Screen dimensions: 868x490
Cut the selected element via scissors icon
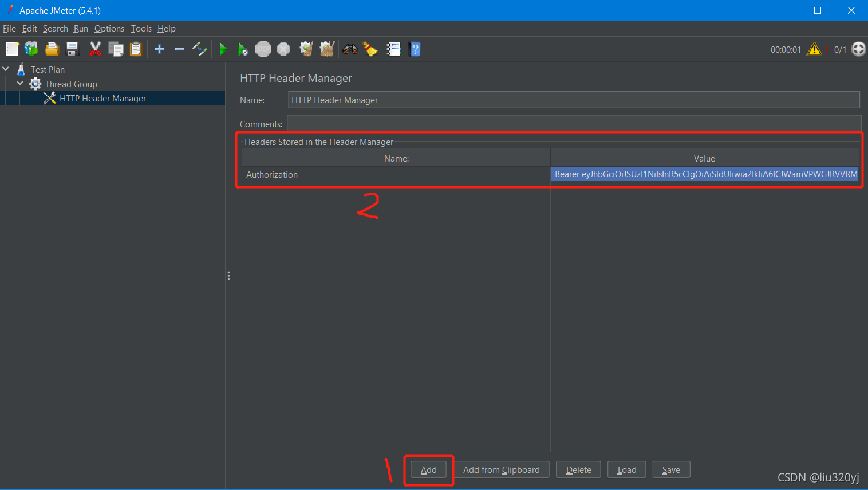[96, 49]
